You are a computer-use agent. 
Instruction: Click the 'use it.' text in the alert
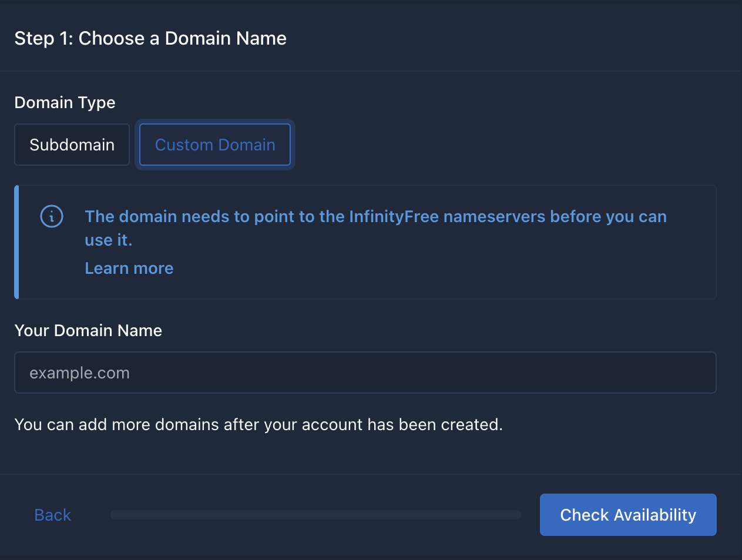pyautogui.click(x=109, y=240)
